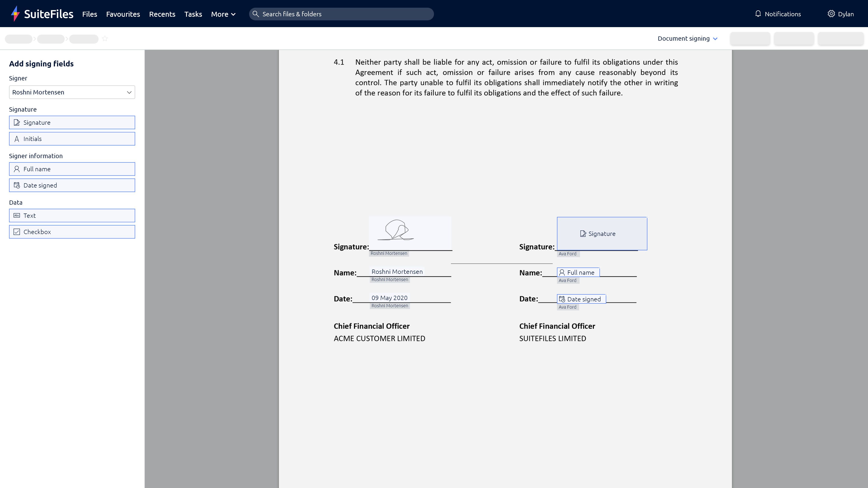The width and height of the screenshot is (868, 488).
Task: Open the Files page
Action: [89, 14]
